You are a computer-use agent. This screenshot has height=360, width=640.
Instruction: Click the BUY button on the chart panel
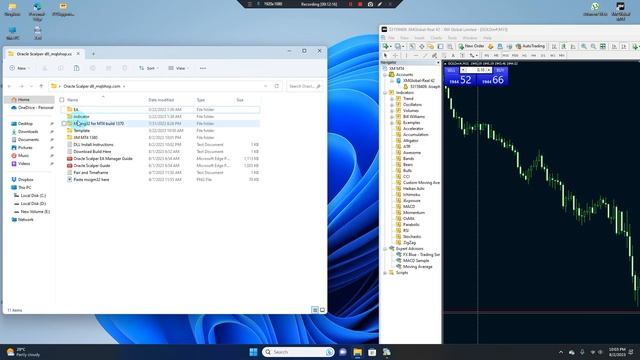[500, 70]
